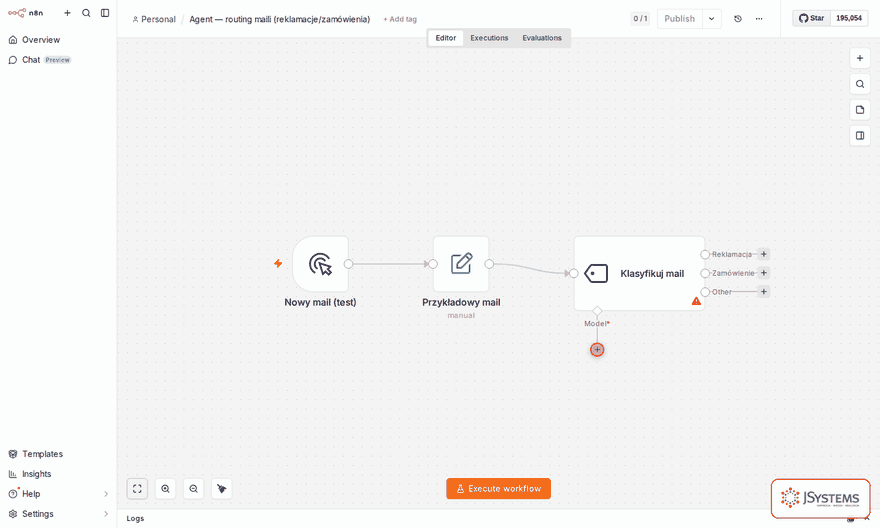880x528 pixels.
Task: Select the Nowy mail (test) trigger node
Action: pyautogui.click(x=320, y=264)
